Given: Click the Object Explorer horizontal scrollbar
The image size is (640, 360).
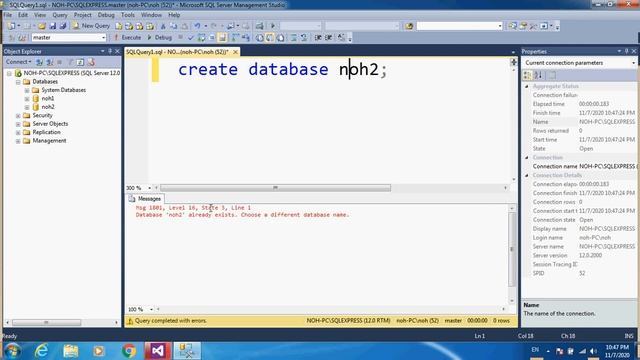Looking at the screenshot, I should click(x=46, y=322).
